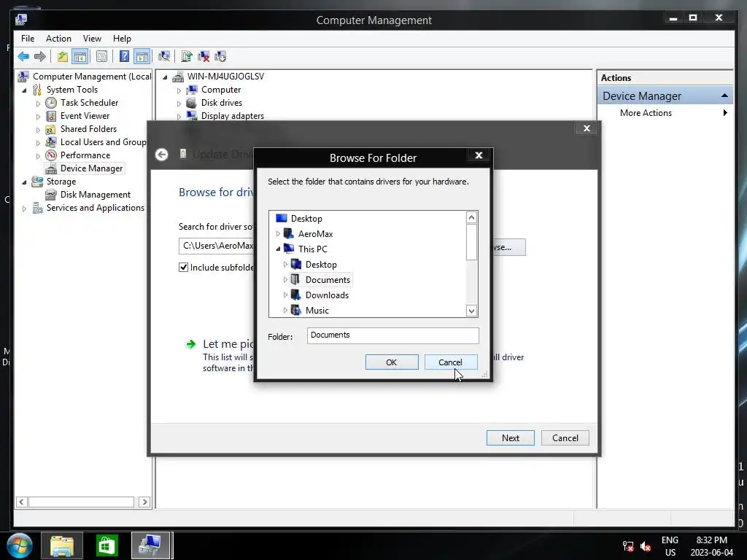Open the View menu

tap(92, 39)
